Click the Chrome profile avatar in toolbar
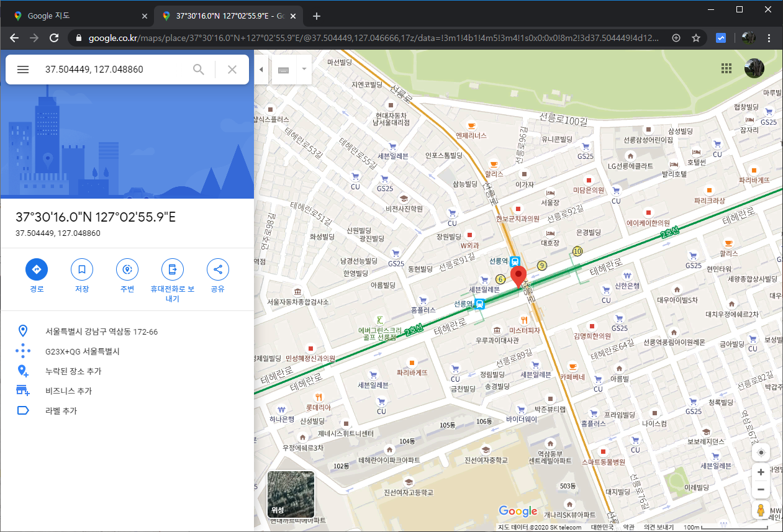 pos(748,38)
